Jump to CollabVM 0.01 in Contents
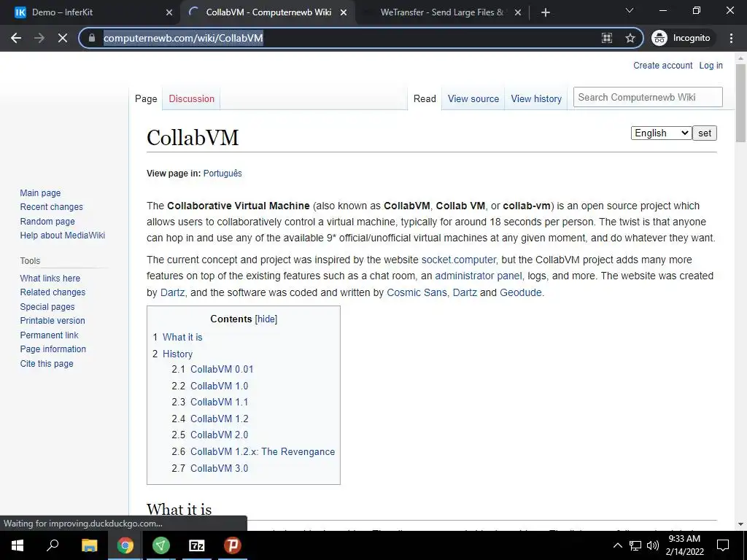Screen dimensions: 747x560 [222, 369]
